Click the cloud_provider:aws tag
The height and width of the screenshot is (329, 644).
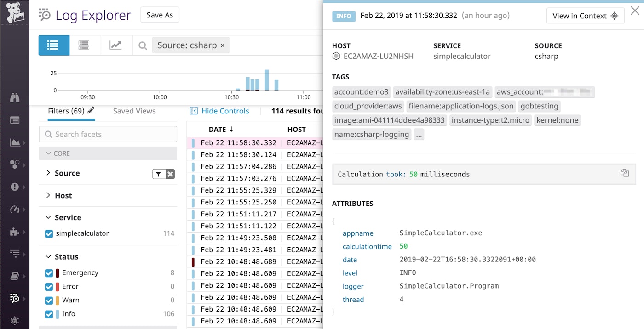coord(368,106)
